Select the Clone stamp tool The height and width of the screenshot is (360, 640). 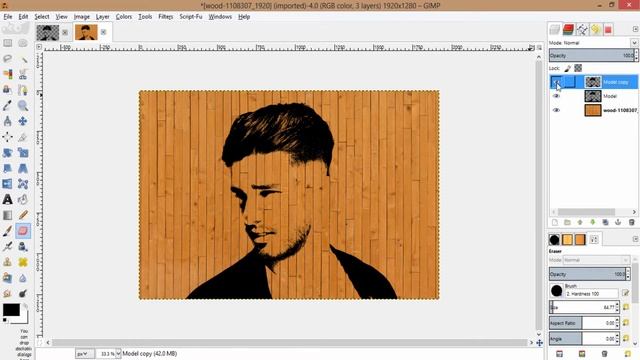pyautogui.click(x=7, y=262)
